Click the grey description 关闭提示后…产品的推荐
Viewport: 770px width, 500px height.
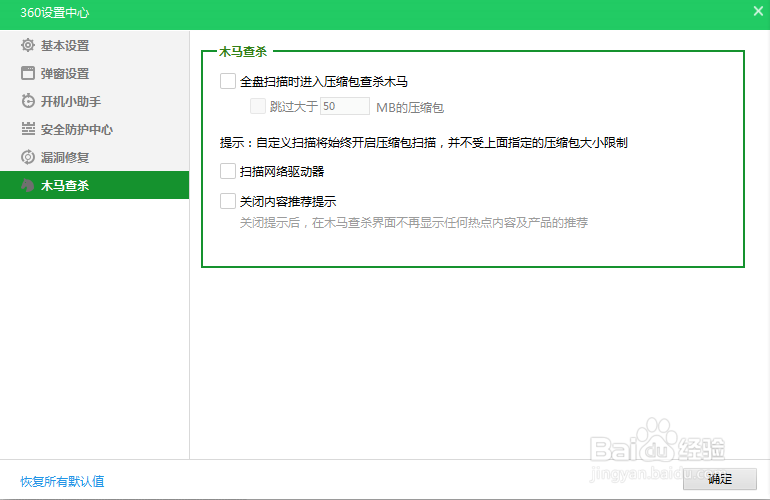414,223
